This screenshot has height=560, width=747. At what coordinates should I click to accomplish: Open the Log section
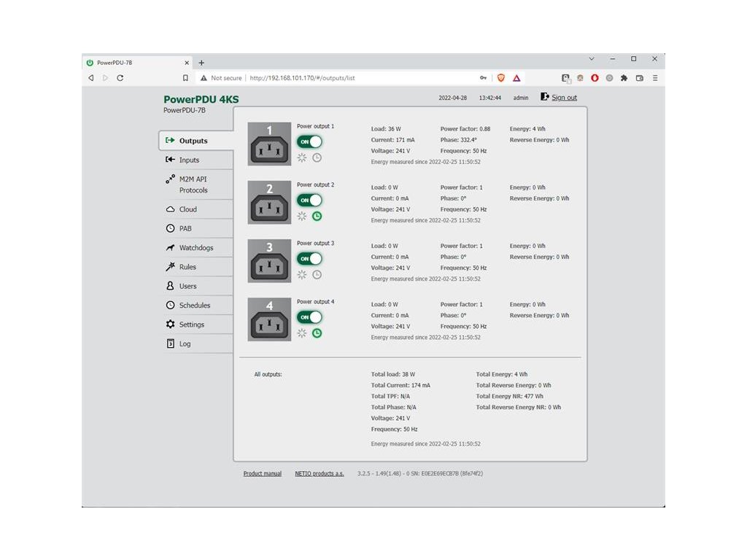pos(196,344)
